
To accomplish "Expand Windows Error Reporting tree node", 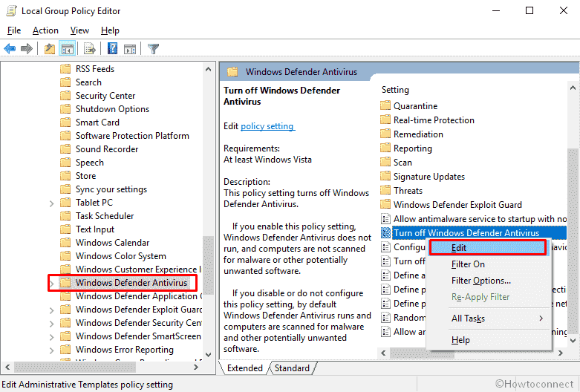I will pos(51,350).
